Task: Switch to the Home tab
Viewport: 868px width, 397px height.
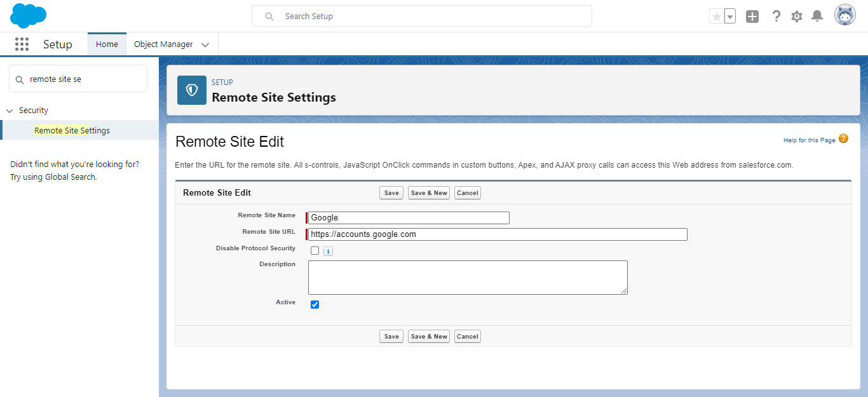Action: (x=107, y=44)
